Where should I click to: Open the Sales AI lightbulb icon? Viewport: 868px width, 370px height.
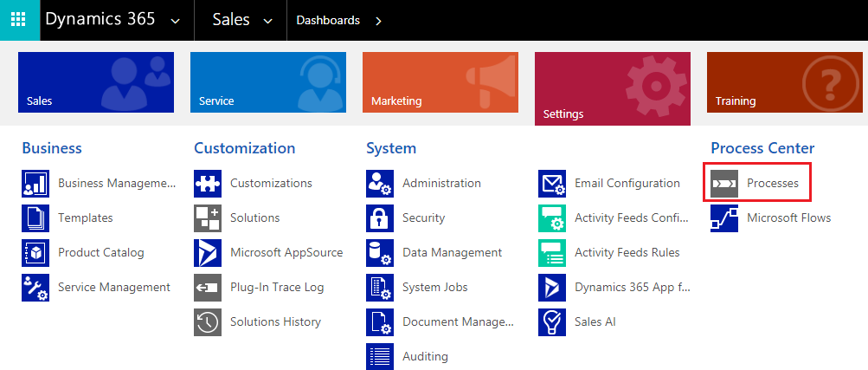[x=552, y=322]
